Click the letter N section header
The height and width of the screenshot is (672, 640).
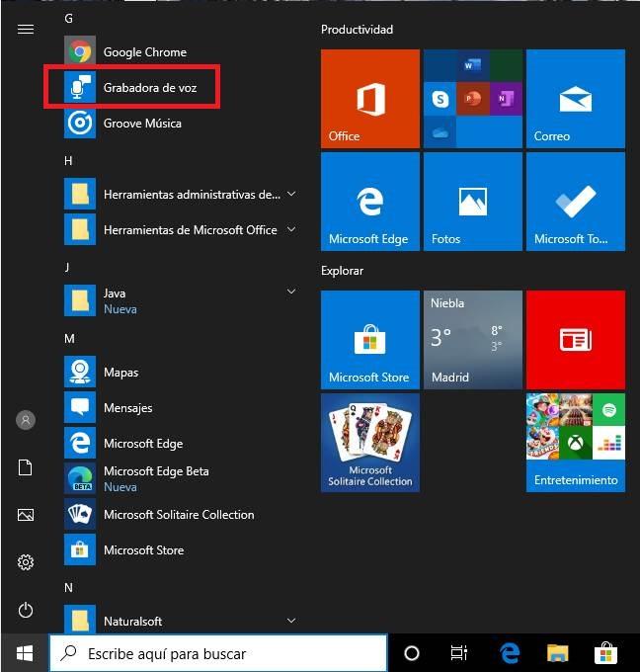[68, 588]
